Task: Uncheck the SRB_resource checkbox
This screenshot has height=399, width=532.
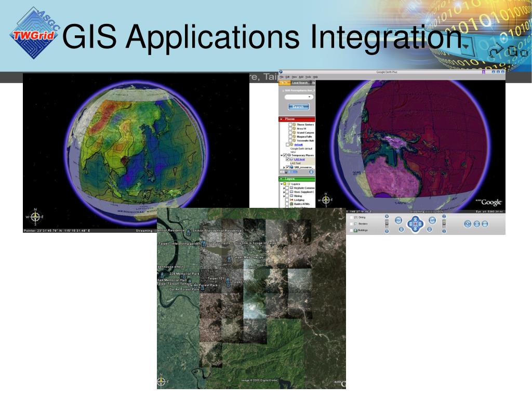Action: (287, 167)
